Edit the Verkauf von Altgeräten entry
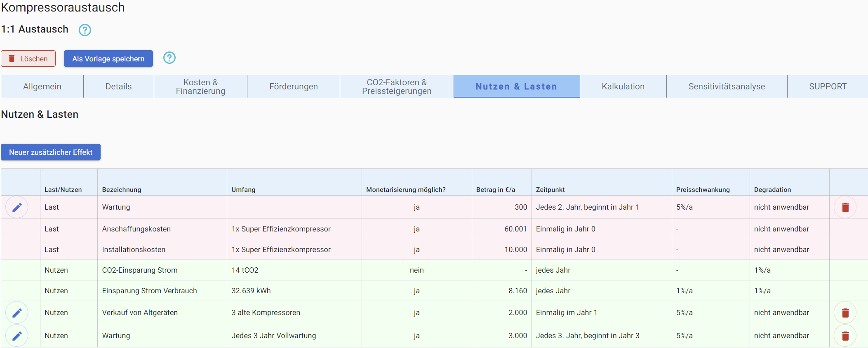868x348 pixels. (x=17, y=313)
